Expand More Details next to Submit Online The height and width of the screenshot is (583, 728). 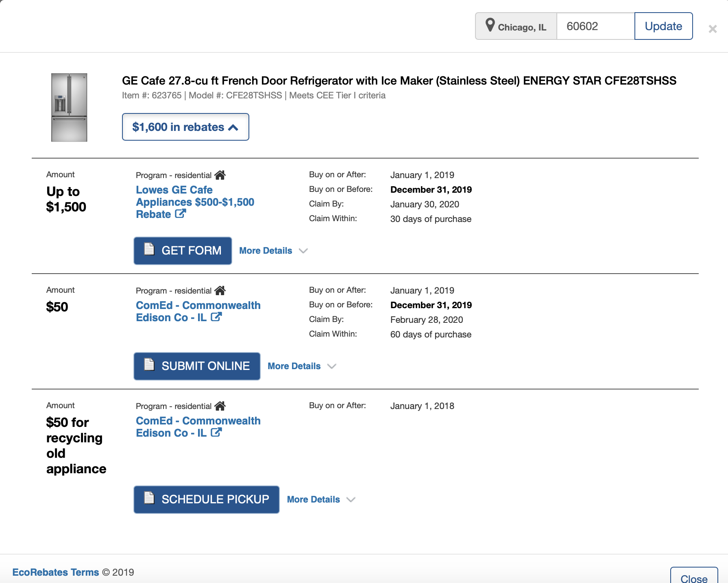click(x=301, y=366)
